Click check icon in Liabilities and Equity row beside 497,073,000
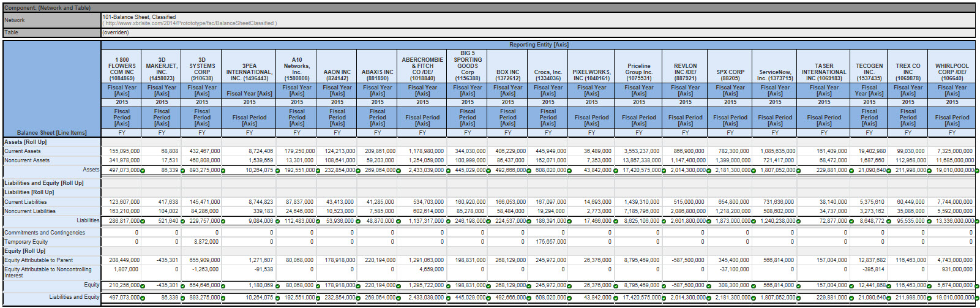 (143, 298)
